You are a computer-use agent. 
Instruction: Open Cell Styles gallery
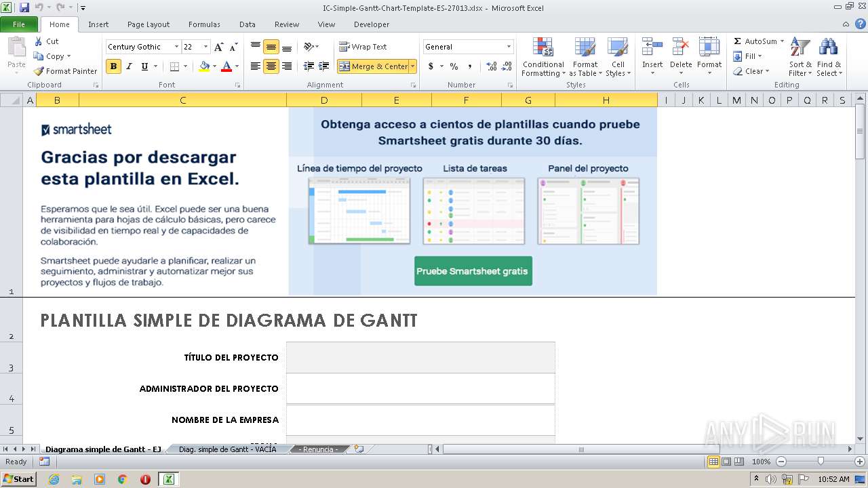618,58
